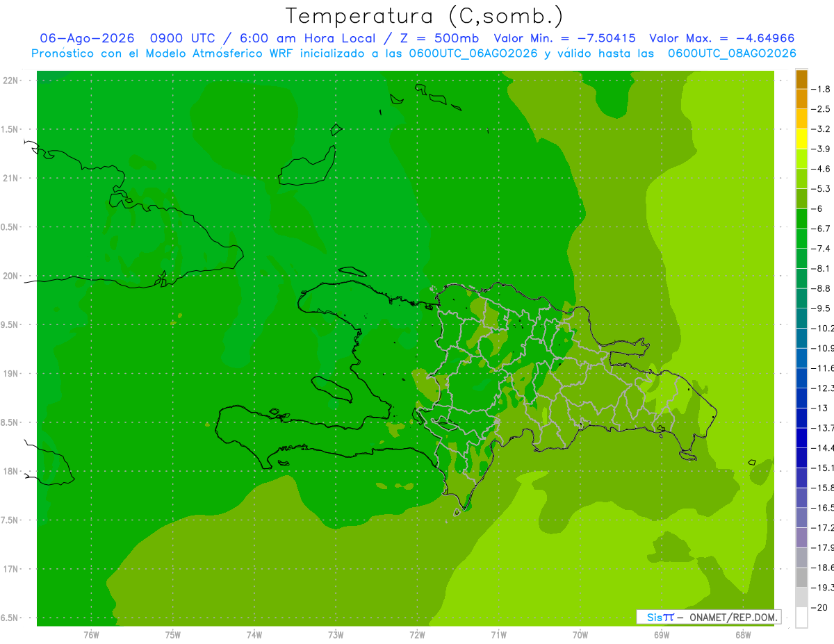Pick the purple swatch between -17.2 and -17.9
Viewport: 834px width, 644px height.
[x=801, y=538]
